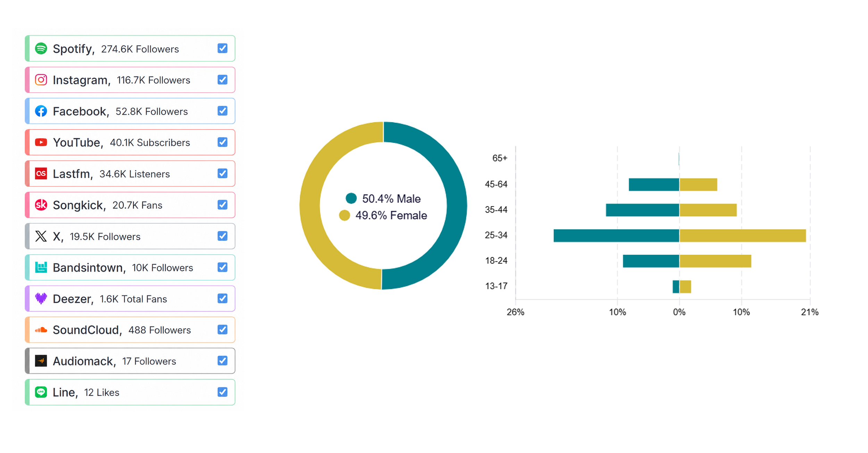Click the '19.5K Followers' text
868x453 pixels.
tap(105, 237)
